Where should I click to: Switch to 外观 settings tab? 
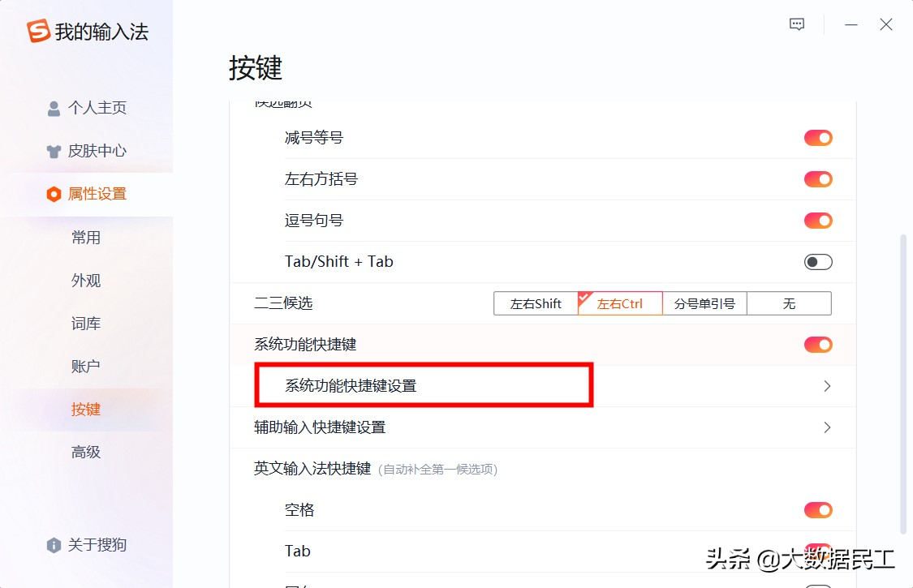pos(86,281)
